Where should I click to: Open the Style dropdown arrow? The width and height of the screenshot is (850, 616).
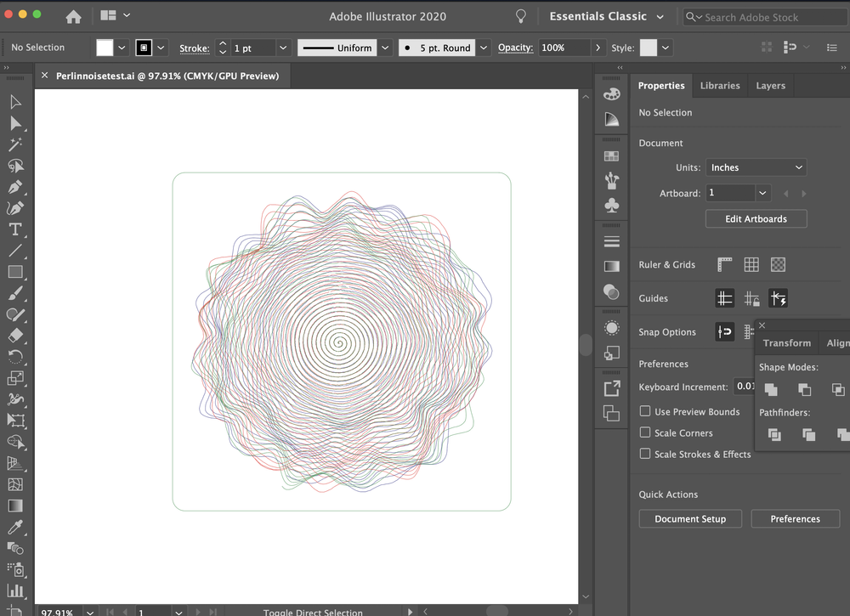point(666,48)
